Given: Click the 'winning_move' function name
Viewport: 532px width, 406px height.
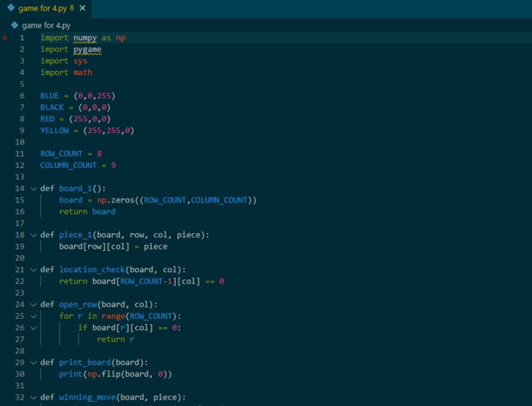Looking at the screenshot, I should point(87,397).
